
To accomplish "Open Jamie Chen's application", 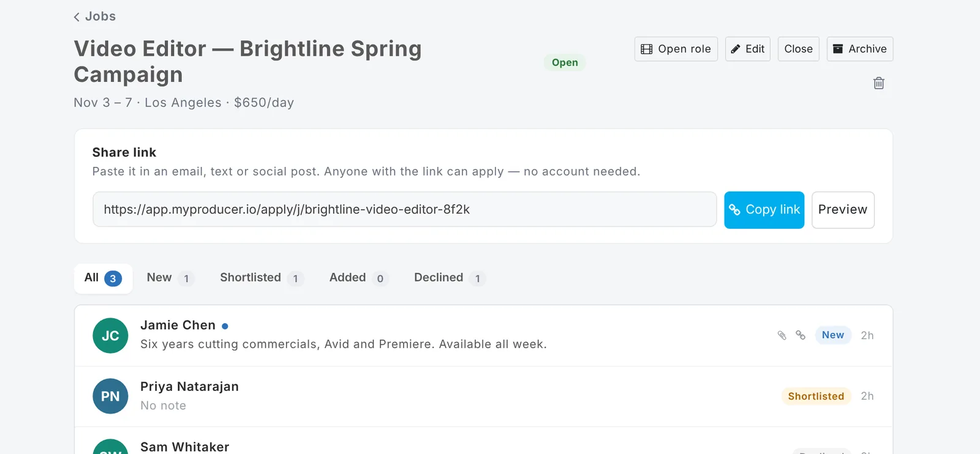I will [x=483, y=336].
